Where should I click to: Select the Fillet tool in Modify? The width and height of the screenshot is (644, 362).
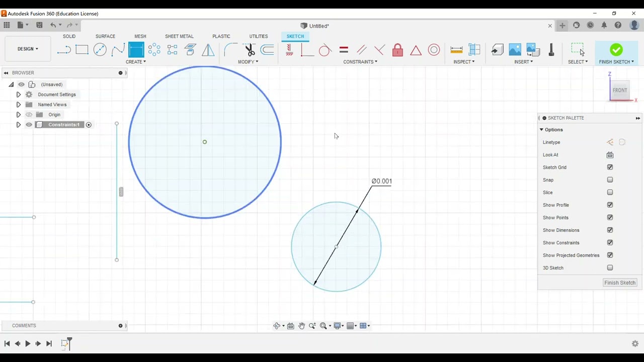pyautogui.click(x=231, y=50)
